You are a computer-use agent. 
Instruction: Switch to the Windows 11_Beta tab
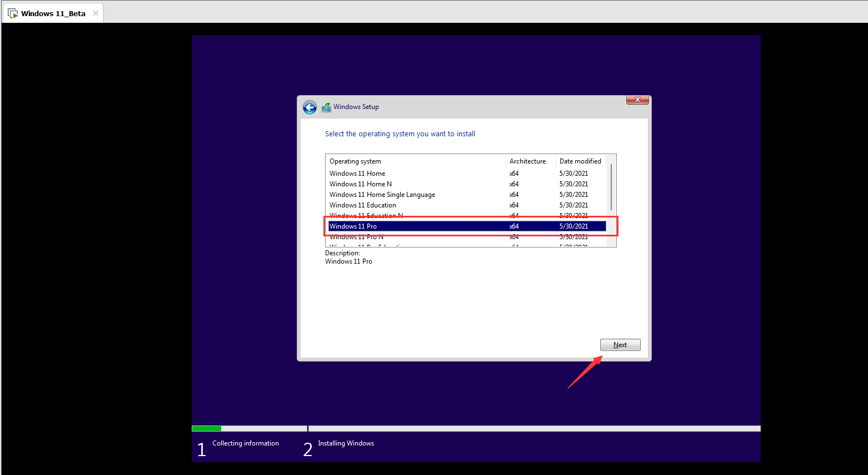click(x=53, y=13)
